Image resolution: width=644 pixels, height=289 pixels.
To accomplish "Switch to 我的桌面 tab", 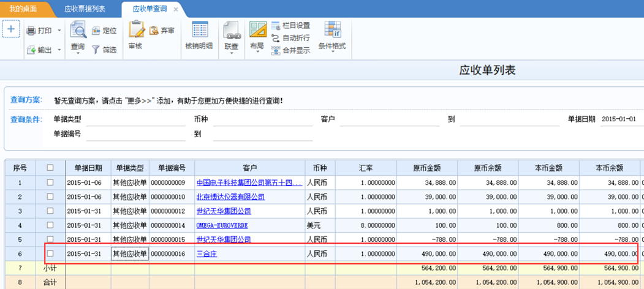I will 23,9.
